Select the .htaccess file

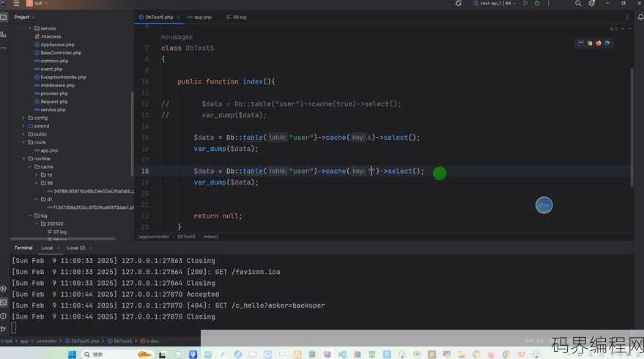point(51,37)
